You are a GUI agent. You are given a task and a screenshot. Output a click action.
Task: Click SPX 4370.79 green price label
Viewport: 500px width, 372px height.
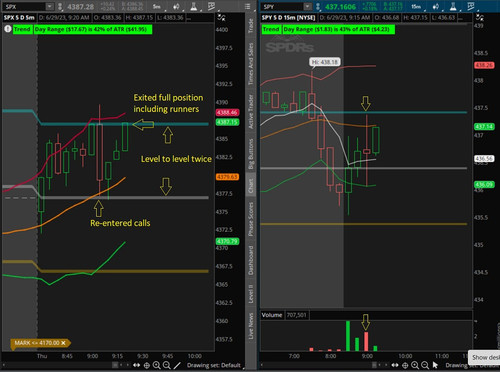[x=227, y=241]
